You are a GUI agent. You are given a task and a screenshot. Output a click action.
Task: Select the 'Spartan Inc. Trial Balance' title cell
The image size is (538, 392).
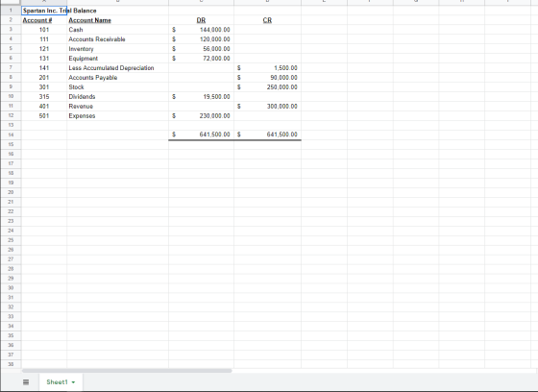(x=44, y=11)
